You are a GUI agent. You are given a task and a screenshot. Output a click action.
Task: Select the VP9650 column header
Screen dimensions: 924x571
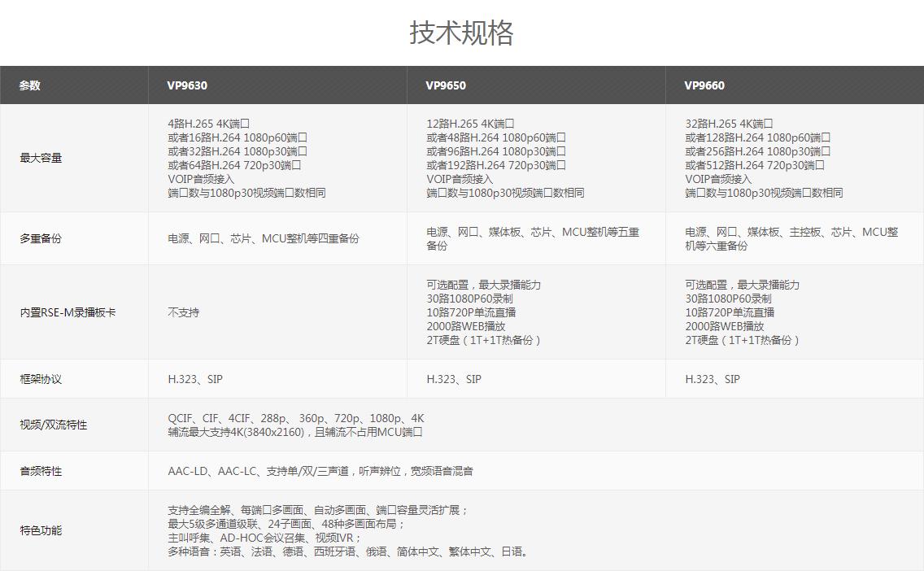(x=446, y=85)
